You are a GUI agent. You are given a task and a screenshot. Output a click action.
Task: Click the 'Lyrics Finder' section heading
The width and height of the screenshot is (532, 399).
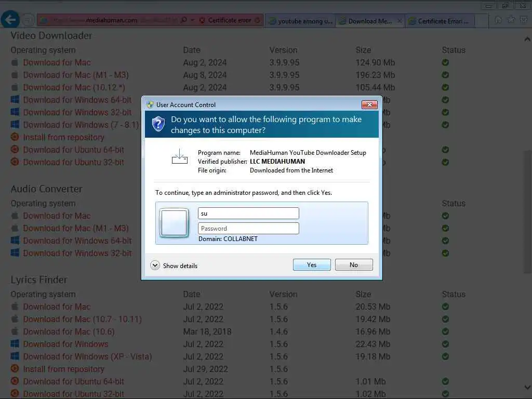pos(39,280)
